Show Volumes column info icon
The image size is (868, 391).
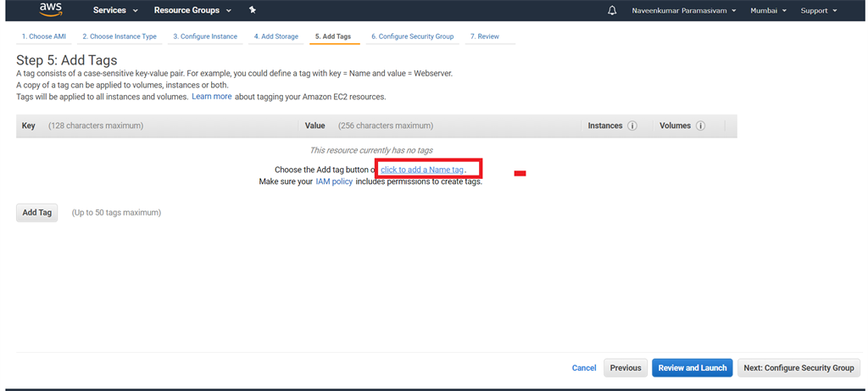[x=700, y=126]
